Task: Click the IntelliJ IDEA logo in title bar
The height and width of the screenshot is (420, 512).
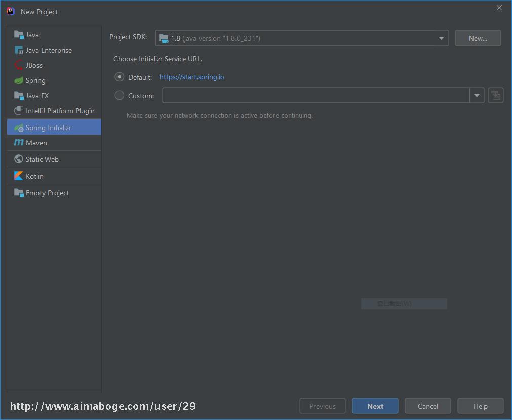Action: click(11, 12)
